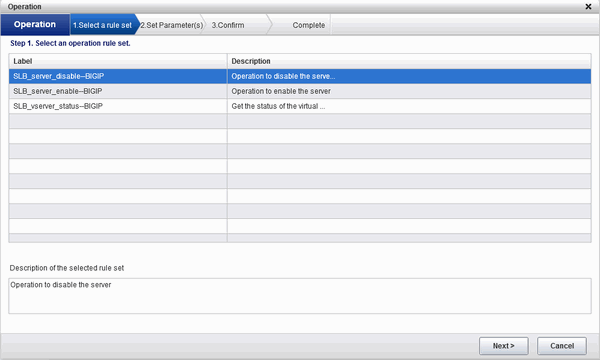Click the Operation header tab
Screen dimensions: 600x360
[35, 24]
